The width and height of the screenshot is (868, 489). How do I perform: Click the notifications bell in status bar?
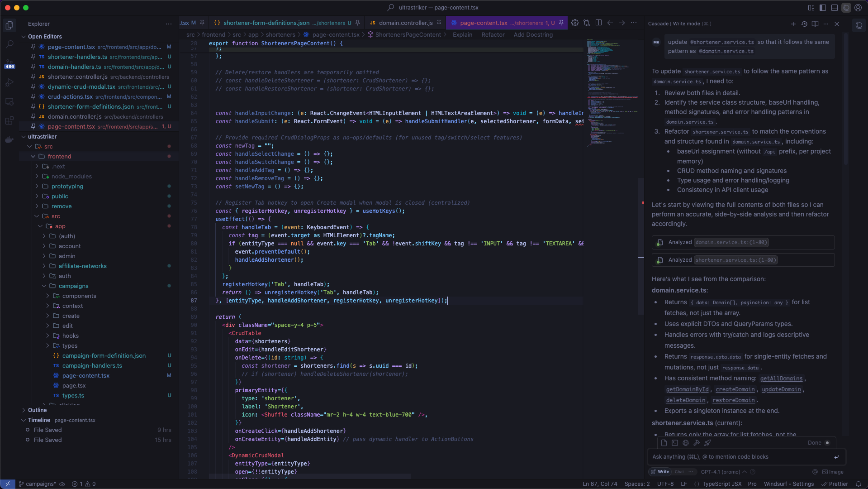(x=858, y=484)
